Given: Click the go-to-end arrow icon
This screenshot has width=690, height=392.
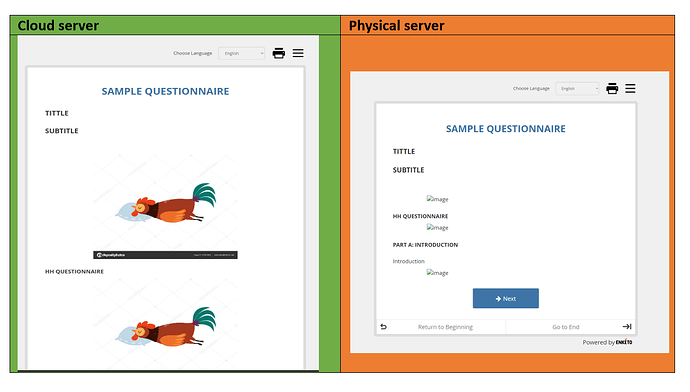Looking at the screenshot, I should (627, 326).
